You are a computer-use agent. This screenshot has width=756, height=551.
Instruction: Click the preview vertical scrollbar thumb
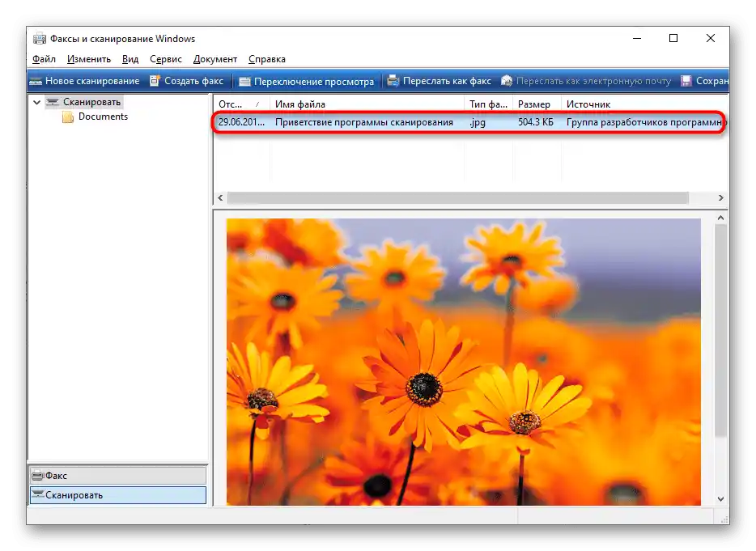pos(721,331)
